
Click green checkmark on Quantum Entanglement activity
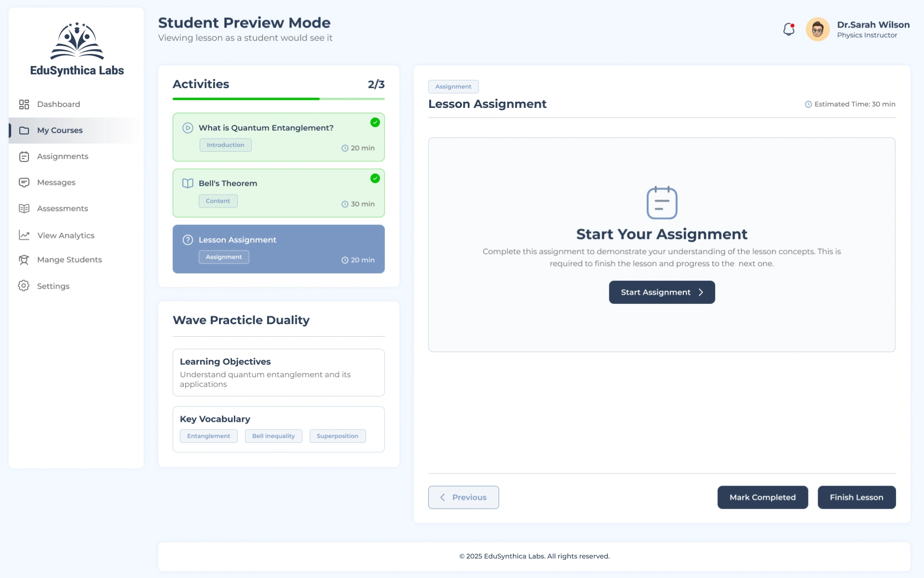click(375, 122)
